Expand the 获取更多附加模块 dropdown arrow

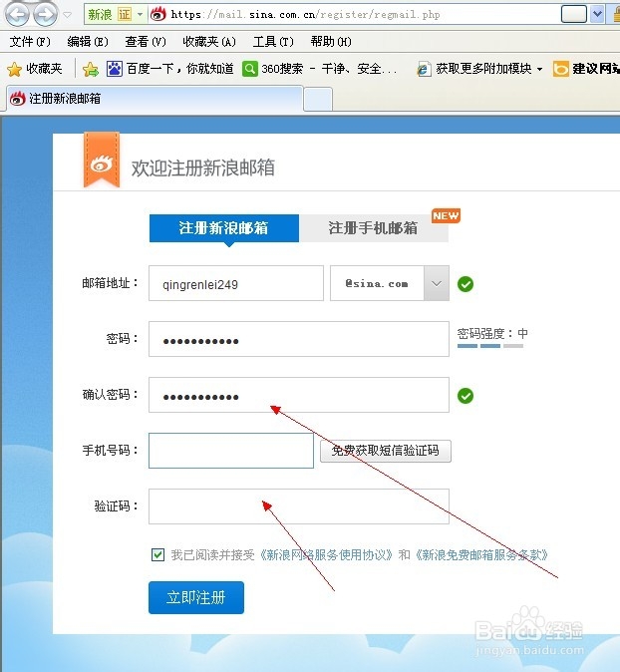(x=539, y=69)
